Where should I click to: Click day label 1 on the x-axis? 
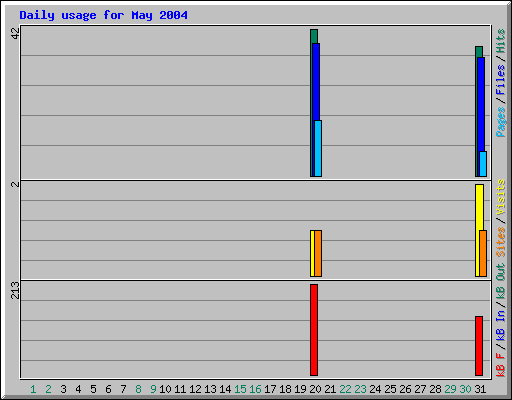[33, 389]
